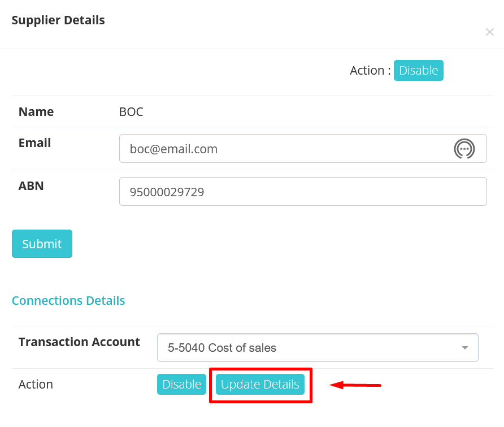Click the Transaction Account label

point(79,342)
